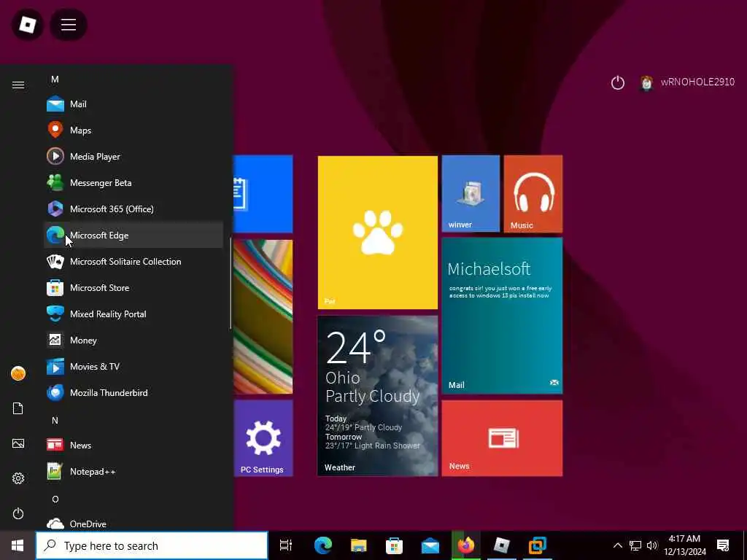Open Pictures from Start sidebar
The width and height of the screenshot is (747, 560).
18,443
